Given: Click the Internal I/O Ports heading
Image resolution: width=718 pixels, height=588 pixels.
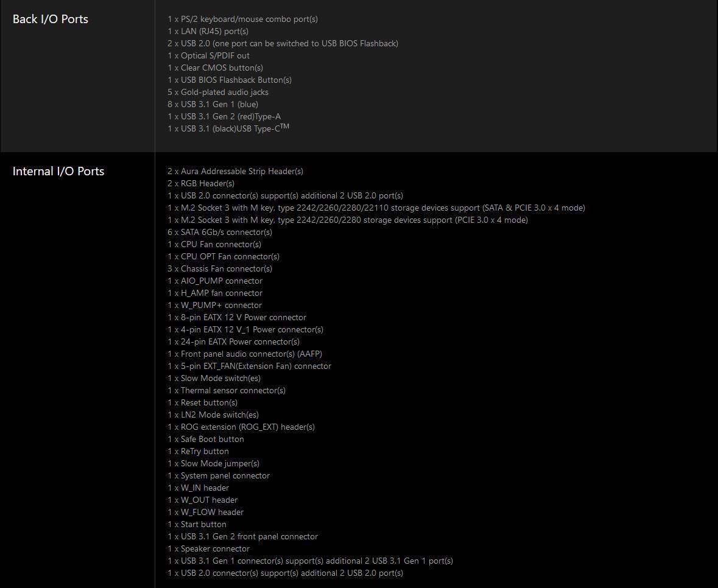Looking at the screenshot, I should [x=58, y=171].
